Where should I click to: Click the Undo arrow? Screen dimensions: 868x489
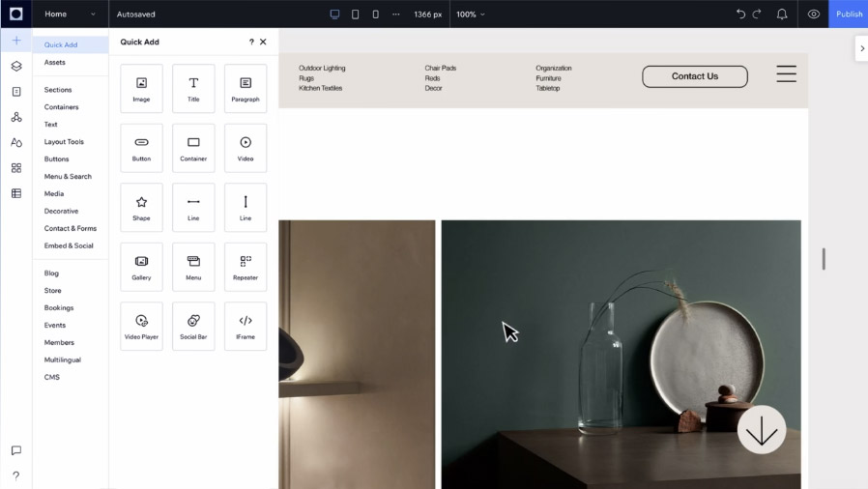click(740, 14)
